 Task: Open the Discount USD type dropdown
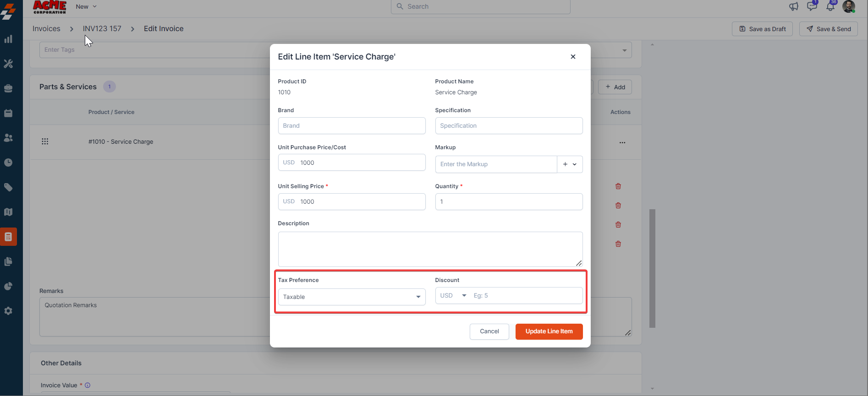(x=453, y=296)
